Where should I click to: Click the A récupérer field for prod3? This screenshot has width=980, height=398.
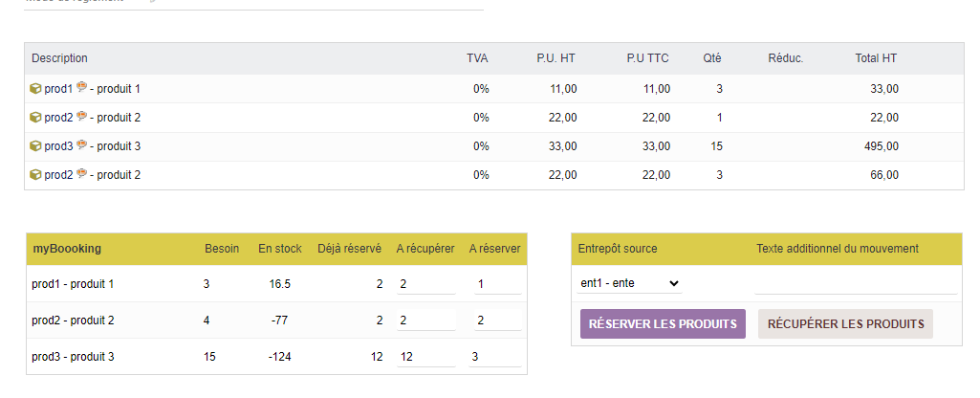point(426,357)
